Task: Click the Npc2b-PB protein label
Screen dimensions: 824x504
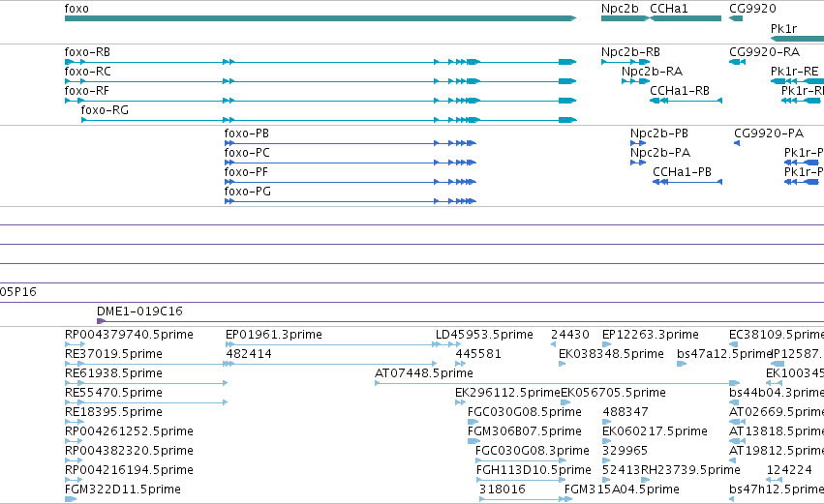Action: click(659, 133)
